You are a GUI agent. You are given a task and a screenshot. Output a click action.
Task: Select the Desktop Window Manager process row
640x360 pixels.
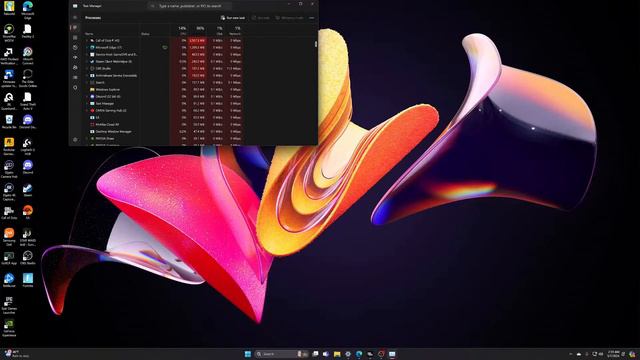[x=163, y=131]
